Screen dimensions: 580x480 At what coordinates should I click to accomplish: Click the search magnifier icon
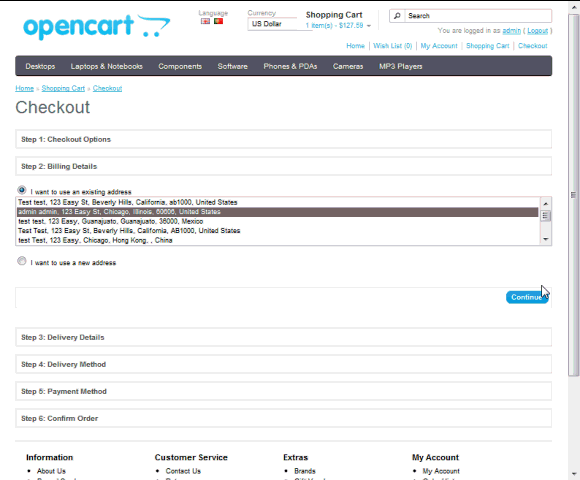point(397,16)
